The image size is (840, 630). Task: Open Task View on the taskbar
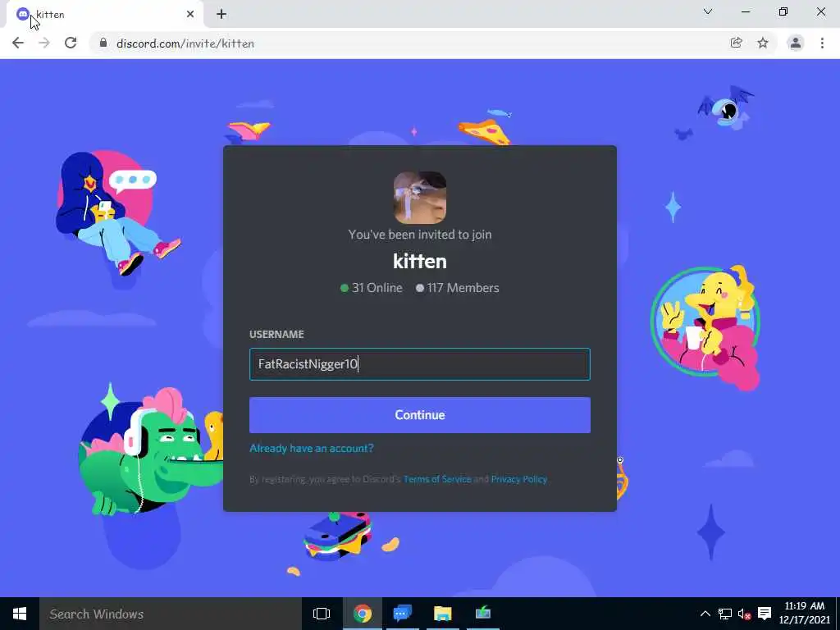(322, 614)
